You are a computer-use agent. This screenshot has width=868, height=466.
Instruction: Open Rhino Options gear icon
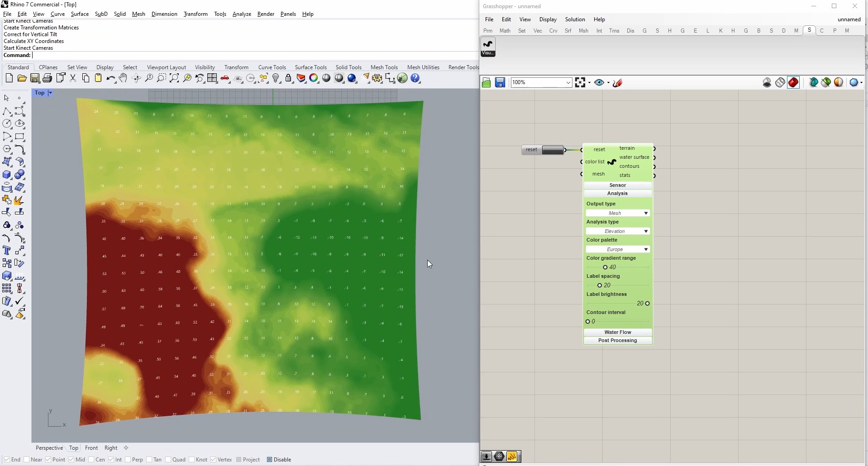click(377, 78)
